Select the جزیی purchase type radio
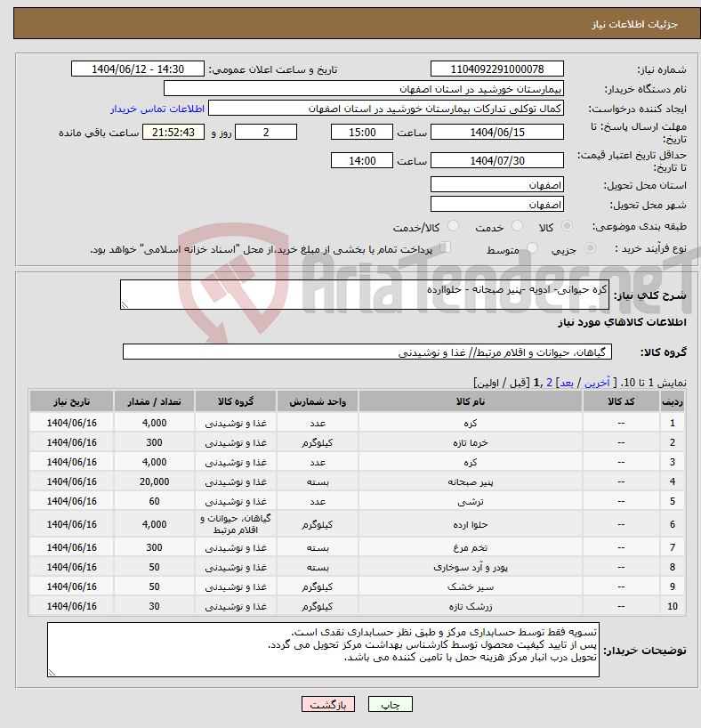Image resolution: width=701 pixels, height=728 pixels. [590, 248]
